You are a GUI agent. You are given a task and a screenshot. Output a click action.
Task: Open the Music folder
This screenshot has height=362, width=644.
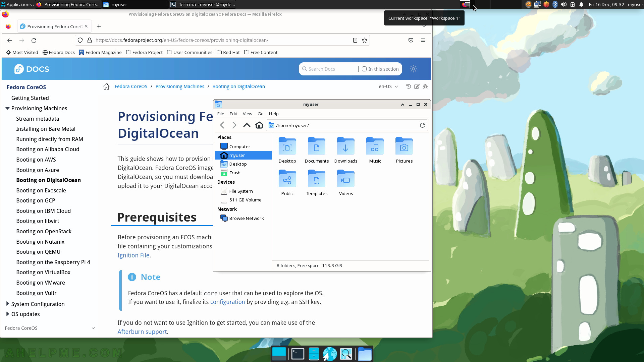[x=375, y=150]
